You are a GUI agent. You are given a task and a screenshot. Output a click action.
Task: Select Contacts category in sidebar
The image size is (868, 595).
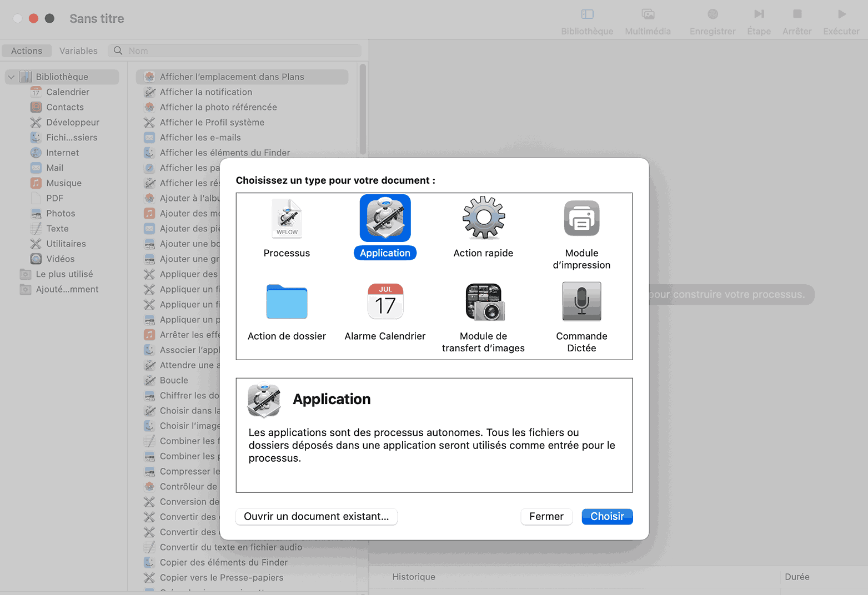tap(65, 107)
